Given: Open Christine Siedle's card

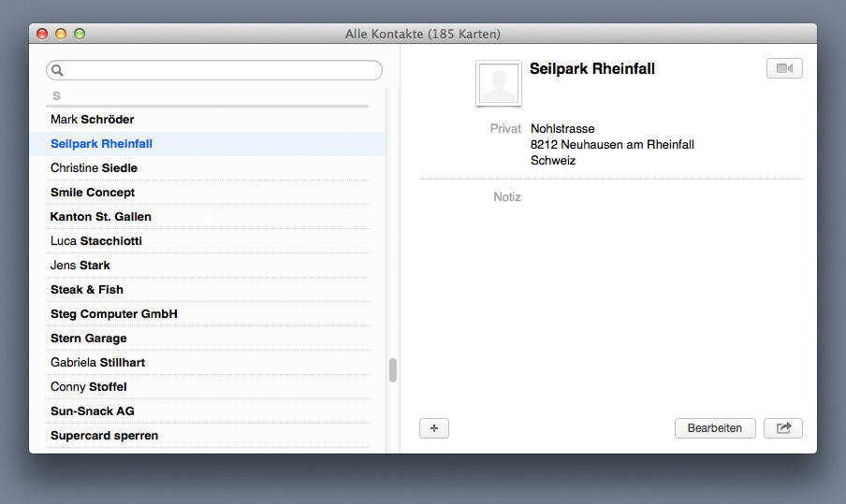Looking at the screenshot, I should tap(208, 167).
